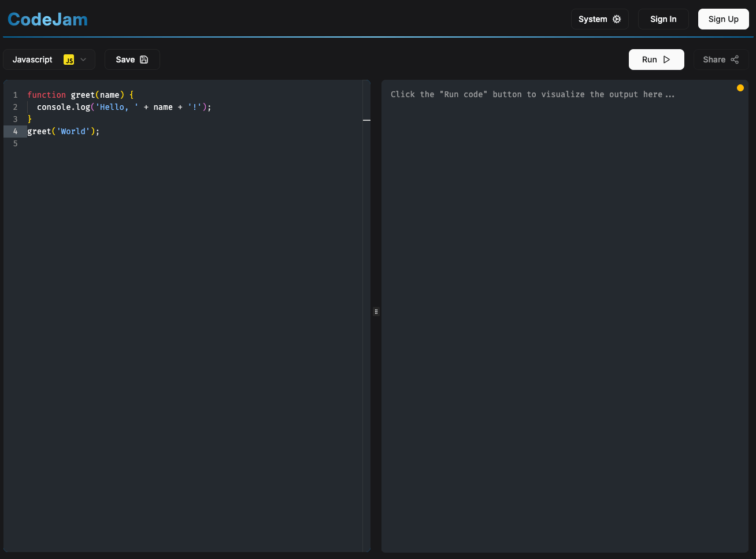The height and width of the screenshot is (559, 756).
Task: Click the Share button
Action: point(721,60)
